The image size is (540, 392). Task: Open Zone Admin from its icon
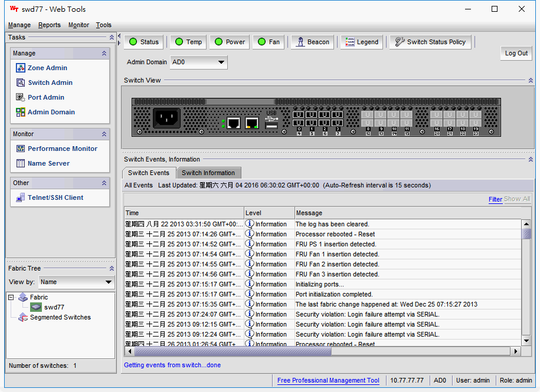pos(21,68)
